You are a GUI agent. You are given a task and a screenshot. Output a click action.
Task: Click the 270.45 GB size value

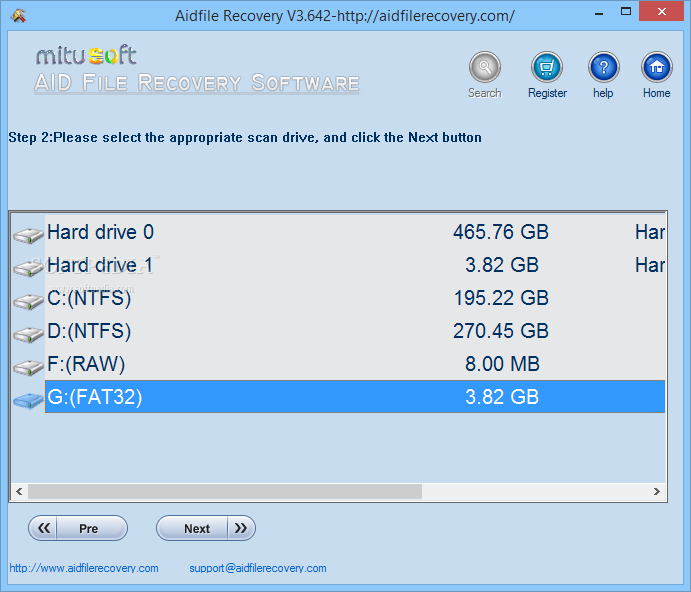click(x=501, y=331)
